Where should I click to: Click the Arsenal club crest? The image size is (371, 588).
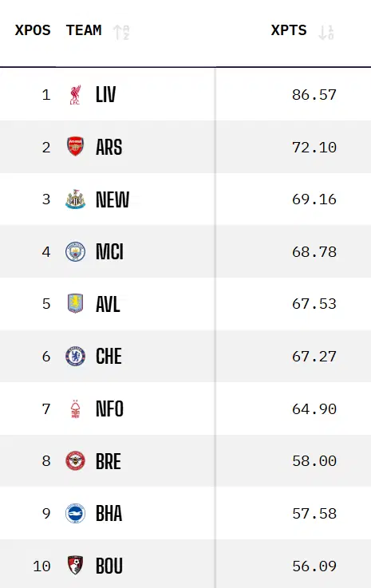(x=75, y=146)
